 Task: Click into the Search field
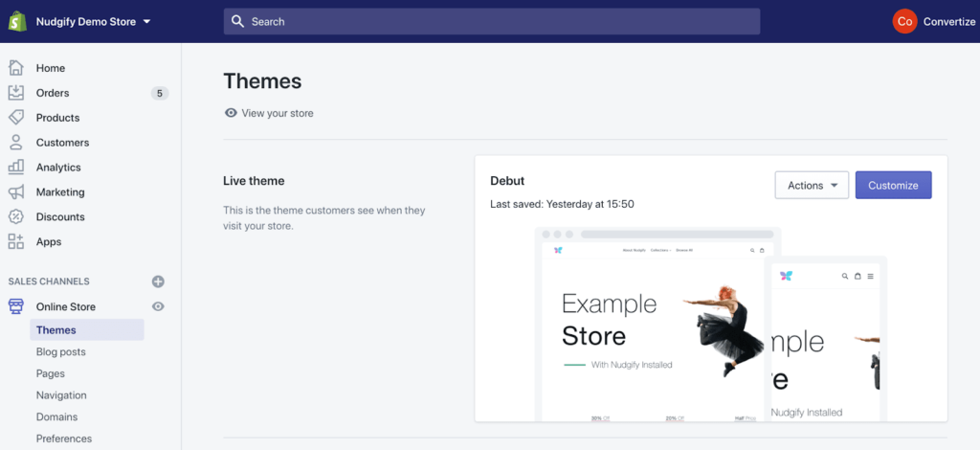[x=492, y=21]
